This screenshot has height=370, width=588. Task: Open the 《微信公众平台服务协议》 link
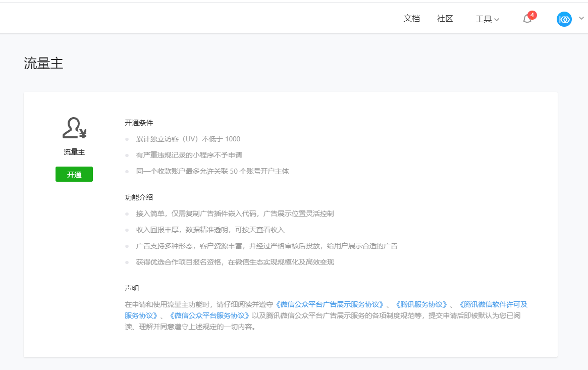pyautogui.click(x=209, y=315)
